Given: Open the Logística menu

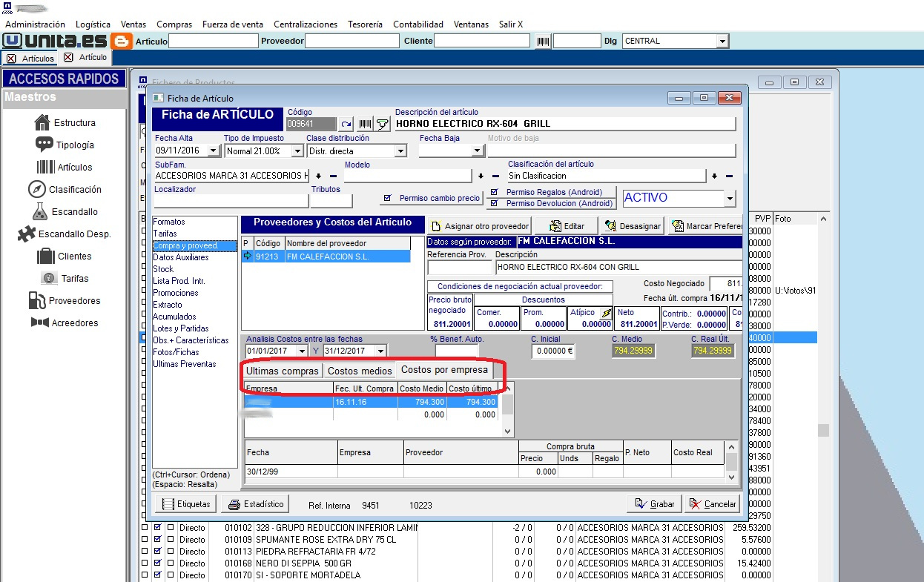Looking at the screenshot, I should (93, 24).
